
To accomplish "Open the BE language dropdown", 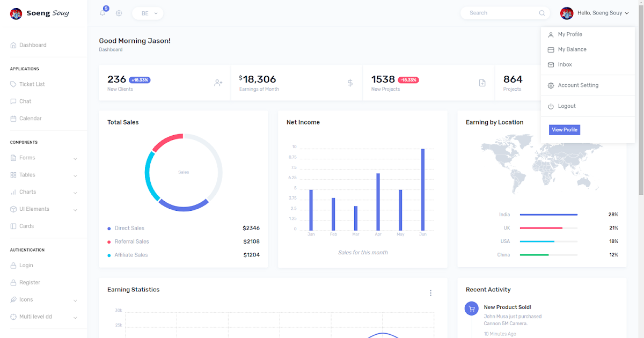I will (x=147, y=13).
